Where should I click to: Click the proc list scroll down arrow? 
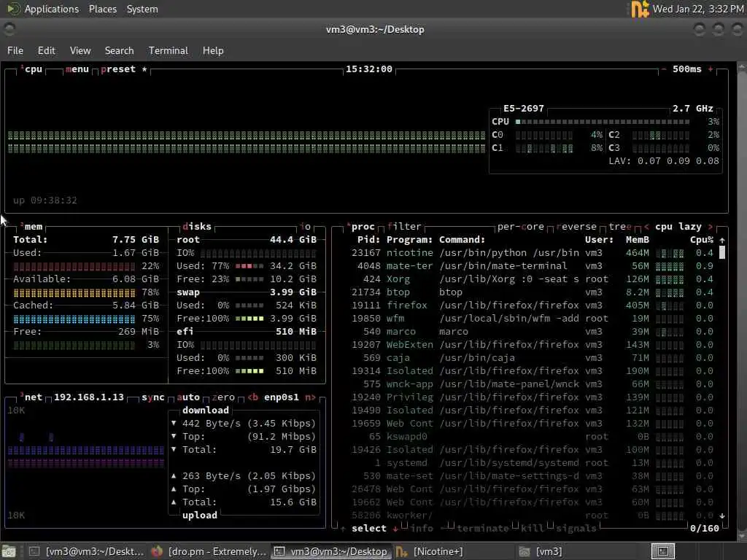point(722,516)
